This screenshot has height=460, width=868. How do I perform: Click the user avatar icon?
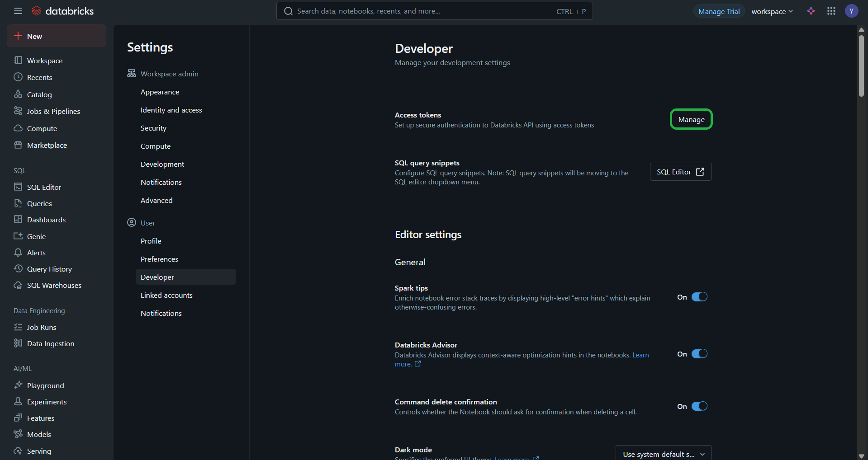851,11
